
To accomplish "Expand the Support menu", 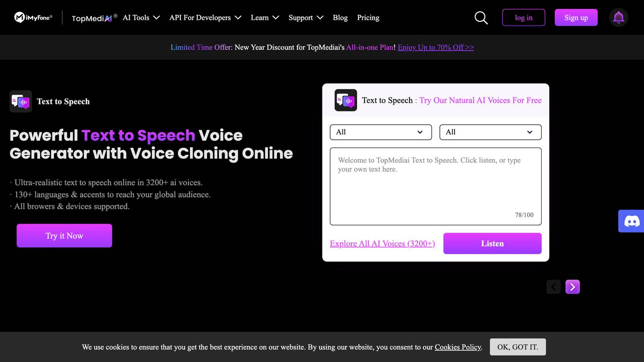I will [306, 18].
